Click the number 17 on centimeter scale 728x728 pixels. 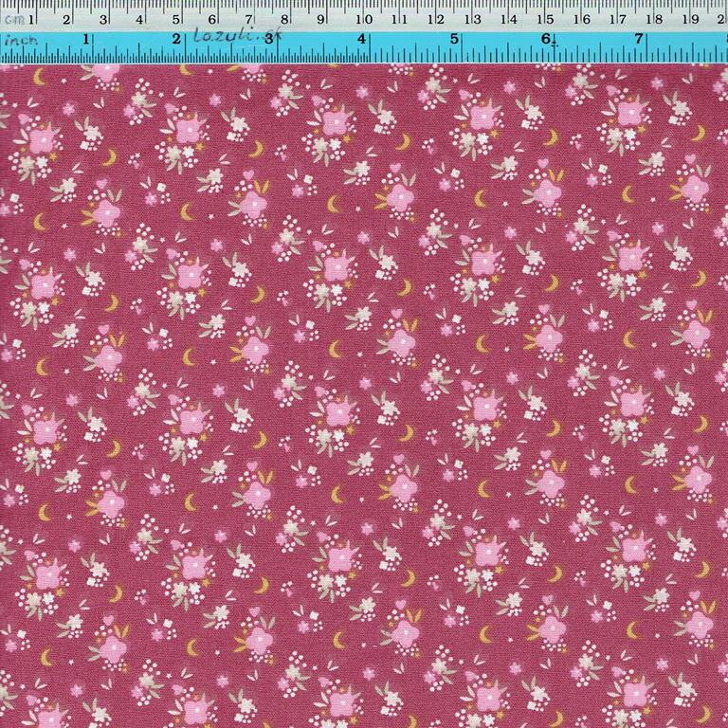(x=617, y=20)
